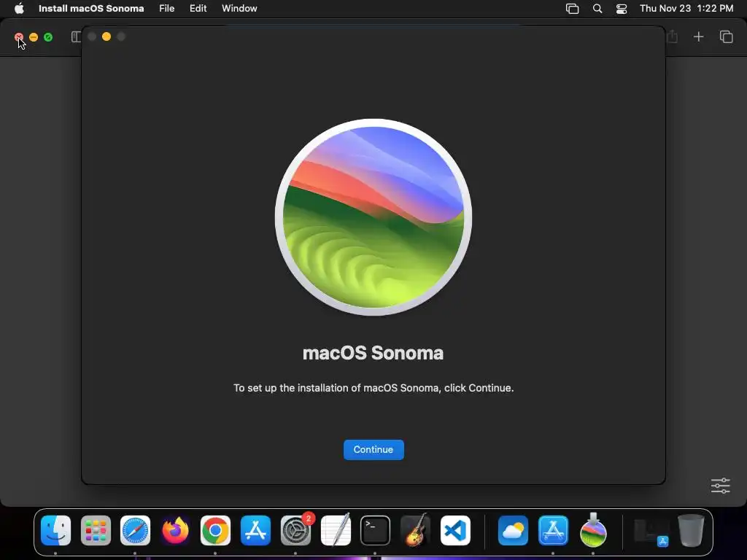This screenshot has height=560, width=747.
Task: Open the App Store from the Dock
Action: [x=256, y=531]
